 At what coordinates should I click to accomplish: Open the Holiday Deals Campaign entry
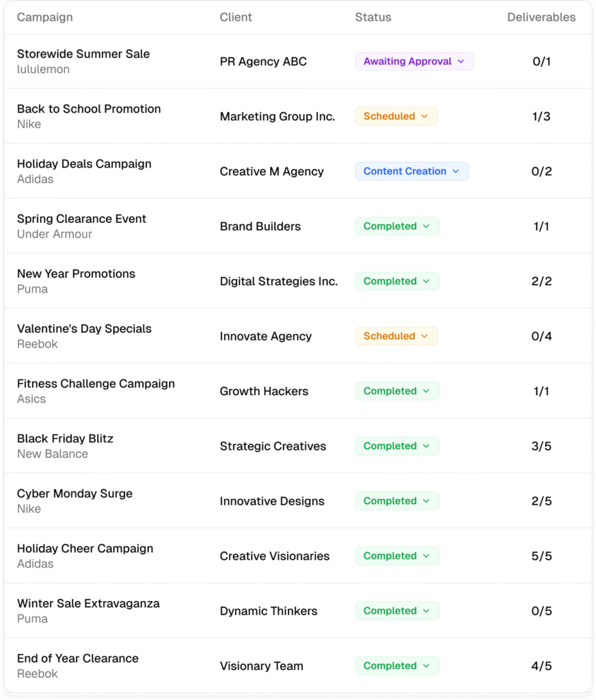pos(84,164)
